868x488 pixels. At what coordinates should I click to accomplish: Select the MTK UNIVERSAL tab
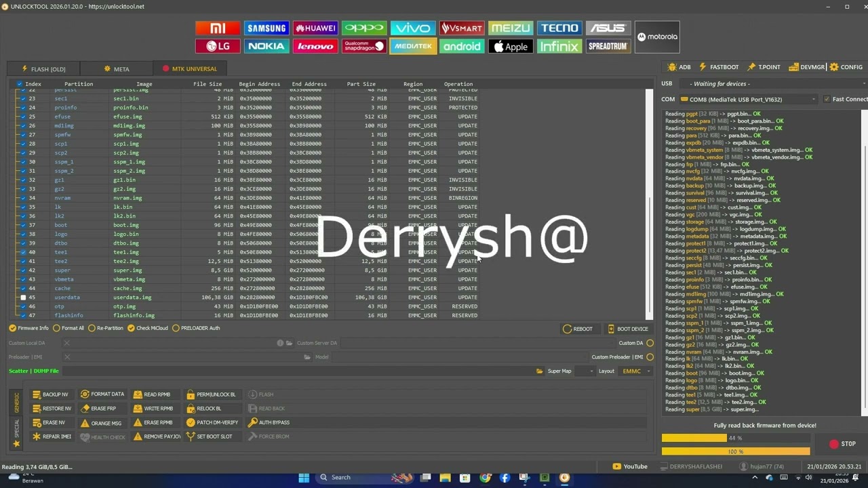pos(190,68)
